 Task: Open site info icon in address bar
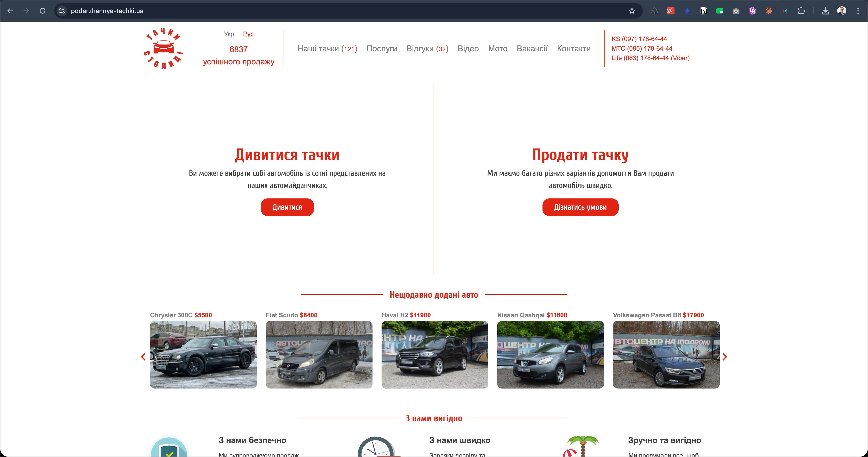62,11
